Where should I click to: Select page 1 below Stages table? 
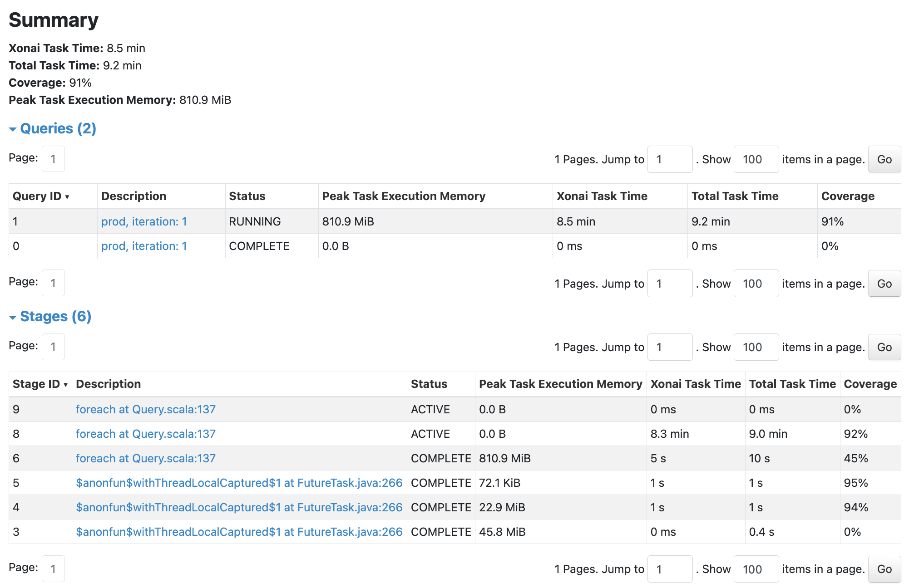(53, 568)
